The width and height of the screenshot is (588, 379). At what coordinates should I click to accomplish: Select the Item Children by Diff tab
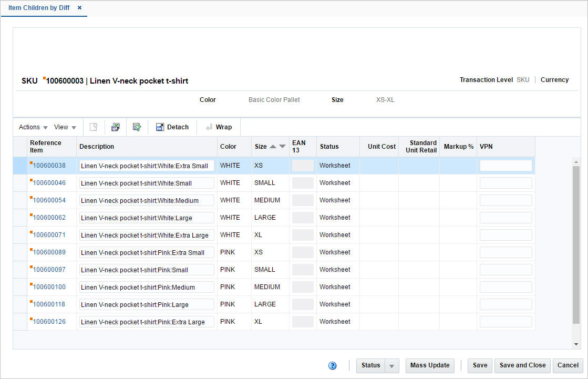coord(39,7)
